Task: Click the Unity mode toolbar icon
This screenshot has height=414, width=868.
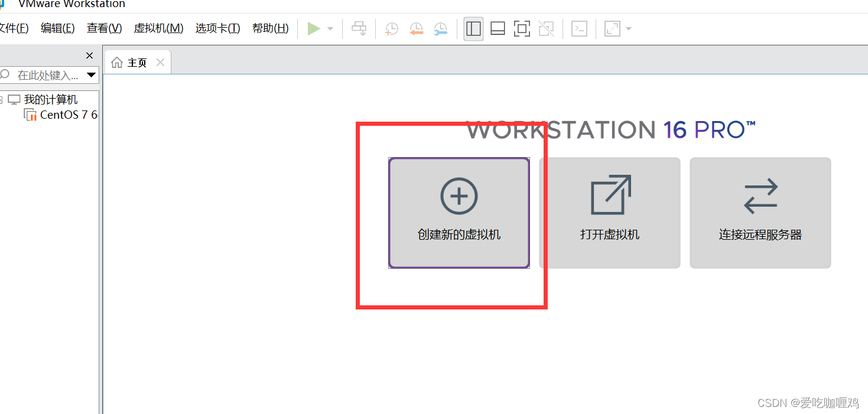Action: (x=547, y=28)
